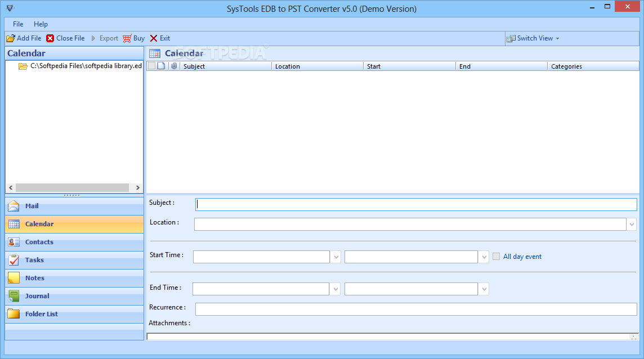
Task: Click the attachment paperclip column header
Action: [174, 66]
